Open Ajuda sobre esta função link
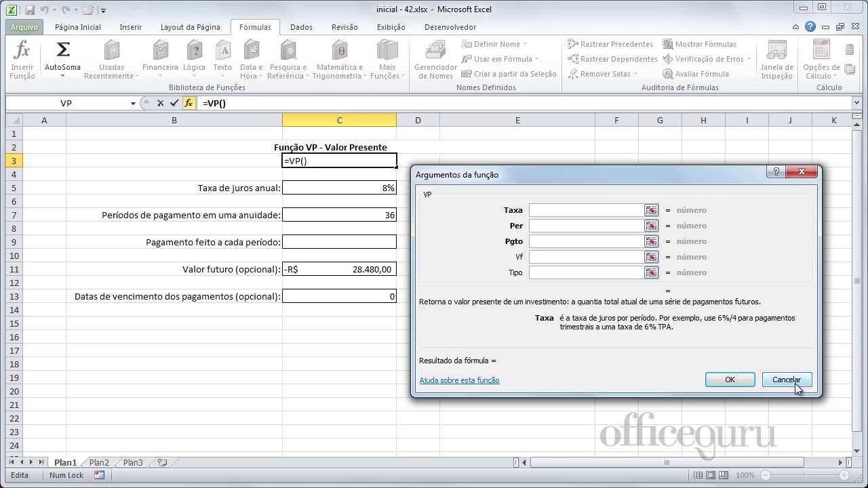This screenshot has width=868, height=488. pos(459,380)
